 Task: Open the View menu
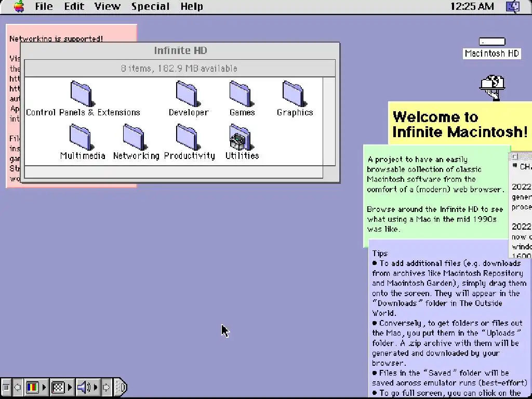pos(107,6)
